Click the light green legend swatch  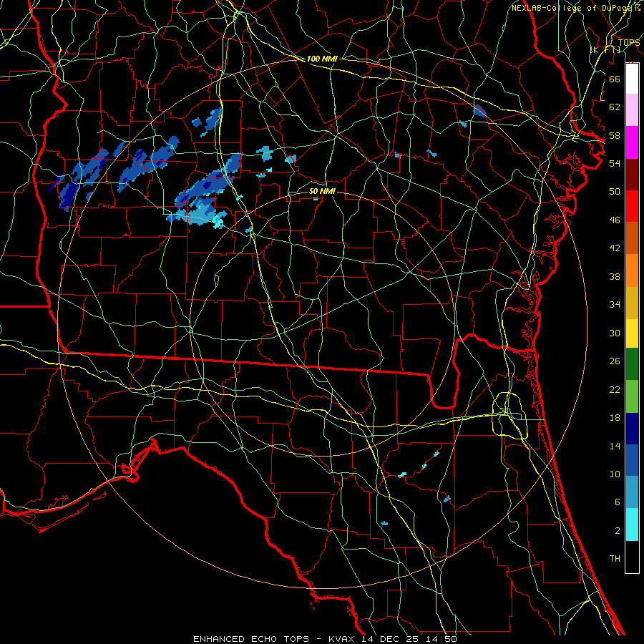(x=632, y=396)
